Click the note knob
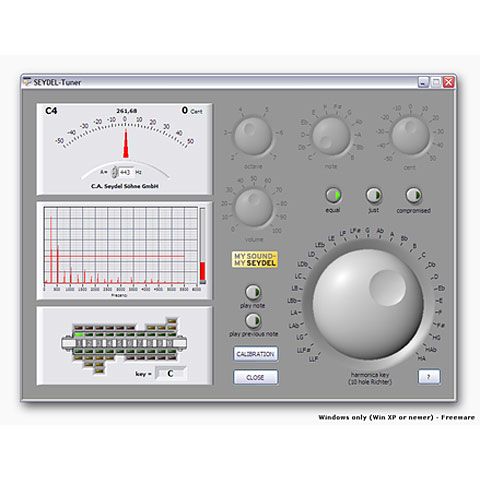This screenshot has width=480, height=480. tap(331, 136)
